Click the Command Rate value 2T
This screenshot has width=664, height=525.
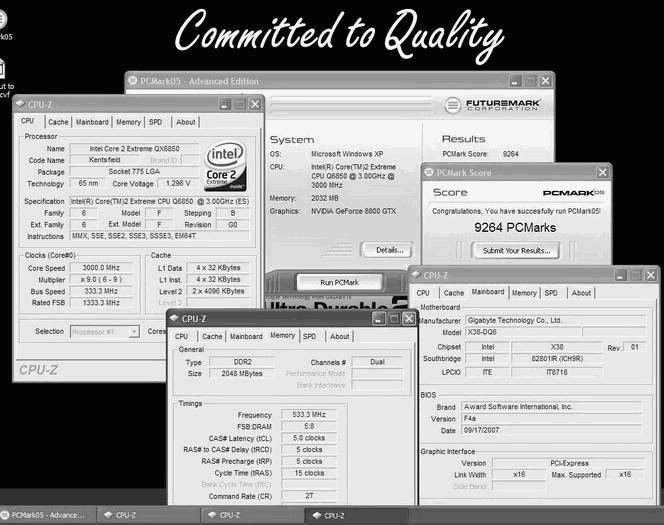point(309,496)
